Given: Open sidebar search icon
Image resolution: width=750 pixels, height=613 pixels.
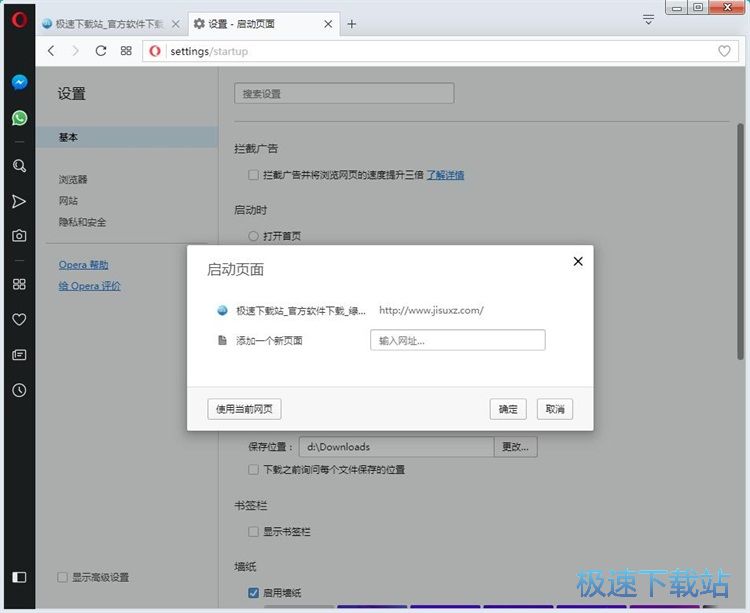Looking at the screenshot, I should (19, 166).
